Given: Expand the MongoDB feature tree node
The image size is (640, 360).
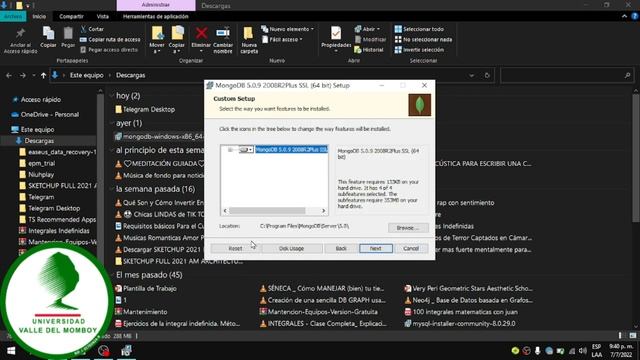Looking at the screenshot, I should click(x=230, y=150).
